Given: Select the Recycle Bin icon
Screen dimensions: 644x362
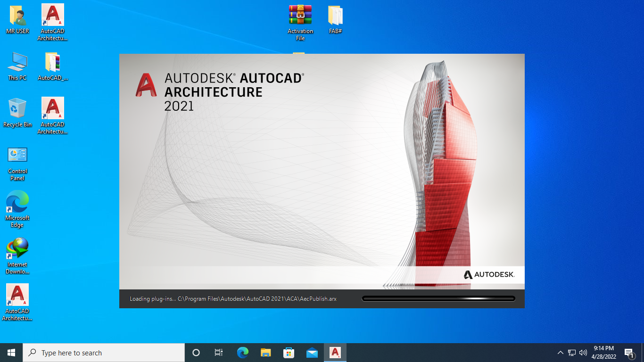Looking at the screenshot, I should click(17, 113).
